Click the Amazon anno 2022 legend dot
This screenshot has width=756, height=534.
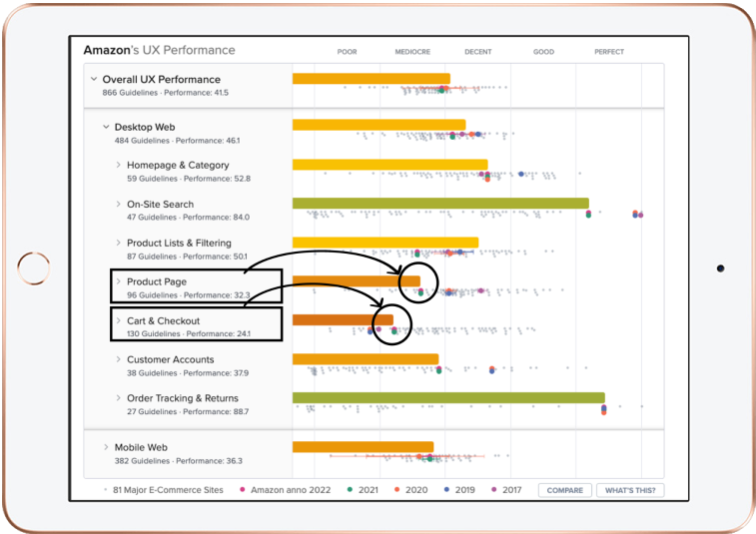242,490
